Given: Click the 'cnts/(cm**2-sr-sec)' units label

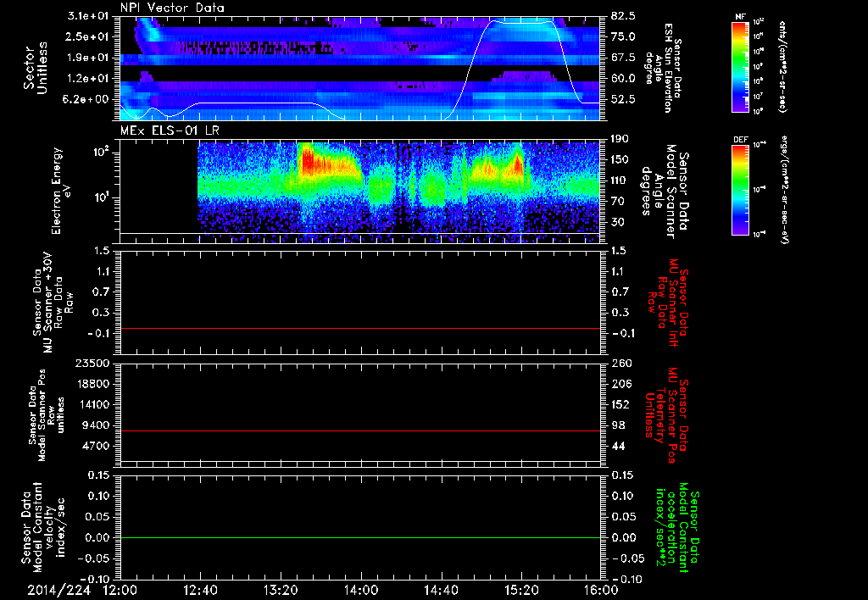Looking at the screenshot, I should pos(782,67).
